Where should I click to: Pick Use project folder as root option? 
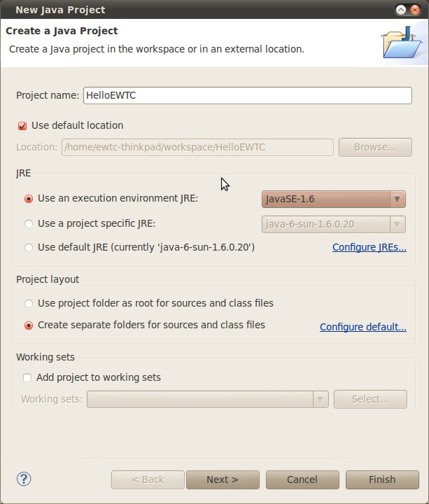pyautogui.click(x=29, y=304)
